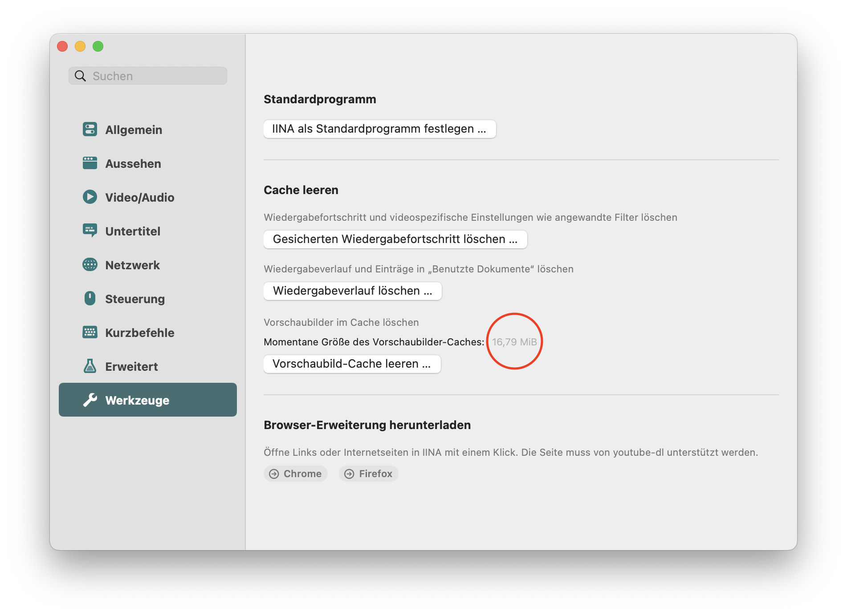Click the Erweitert flask icon

click(x=90, y=366)
